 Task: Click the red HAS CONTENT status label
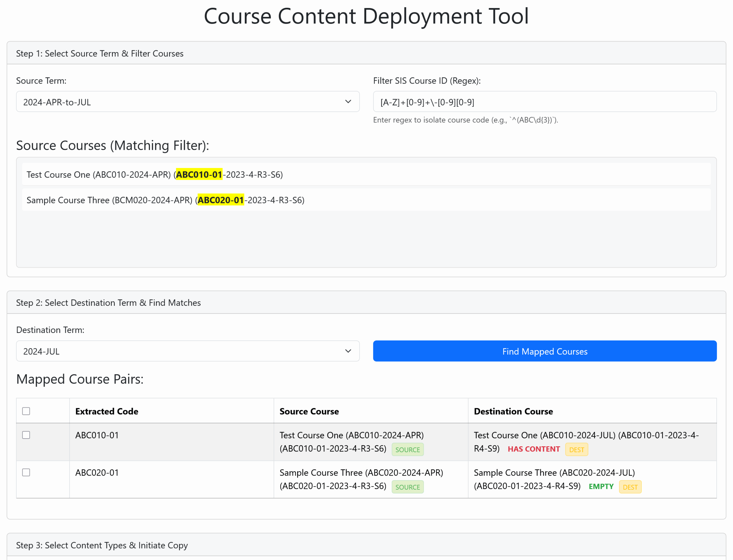(533, 449)
